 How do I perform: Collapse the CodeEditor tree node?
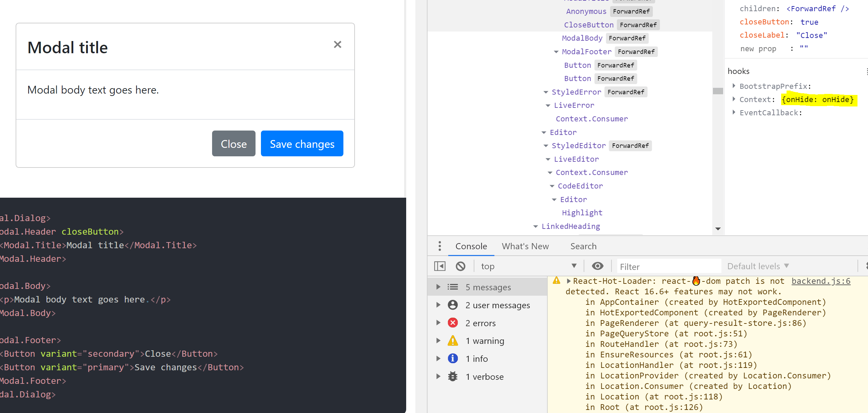(x=552, y=186)
